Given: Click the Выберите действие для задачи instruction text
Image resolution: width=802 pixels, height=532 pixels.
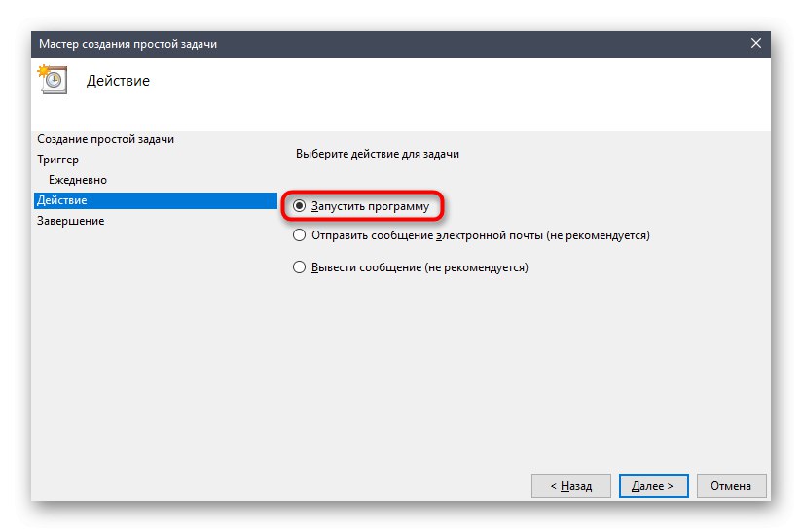Looking at the screenshot, I should point(376,154).
